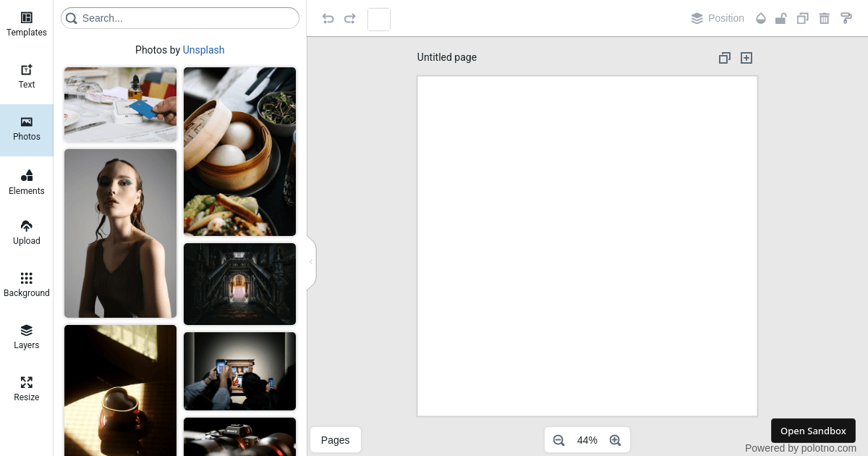Choose the museum phone crowd photo
The width and height of the screenshot is (868, 456).
240,371
